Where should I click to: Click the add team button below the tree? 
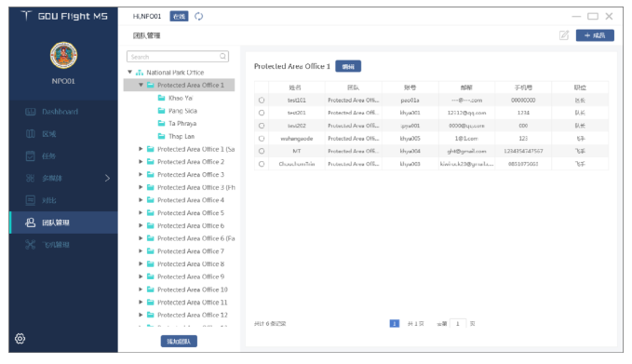pyautogui.click(x=179, y=342)
